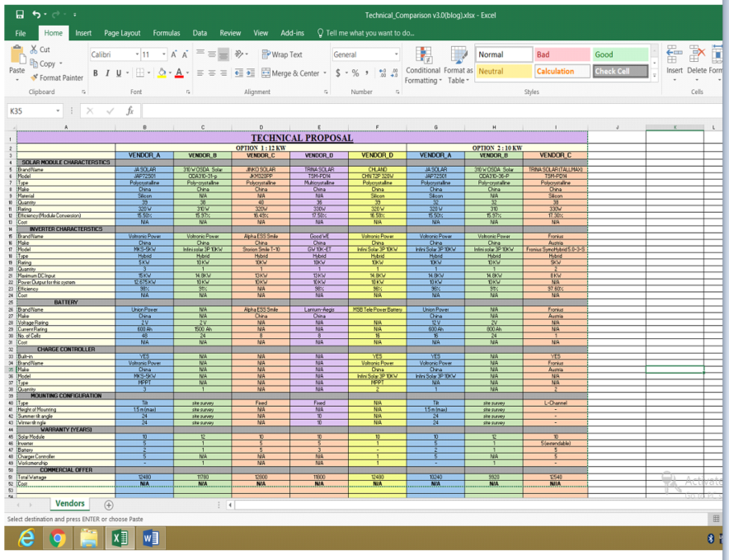This screenshot has height=560, width=729.
Task: Switch to the Insert tab
Action: 83,33
